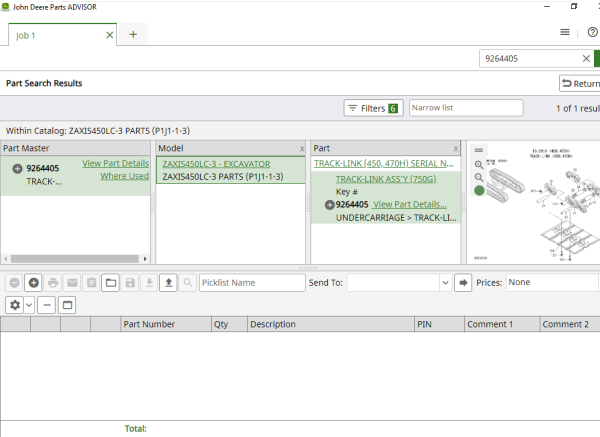This screenshot has width=600, height=437.
Task: Switch to the Job 1 tab
Action: 58,34
